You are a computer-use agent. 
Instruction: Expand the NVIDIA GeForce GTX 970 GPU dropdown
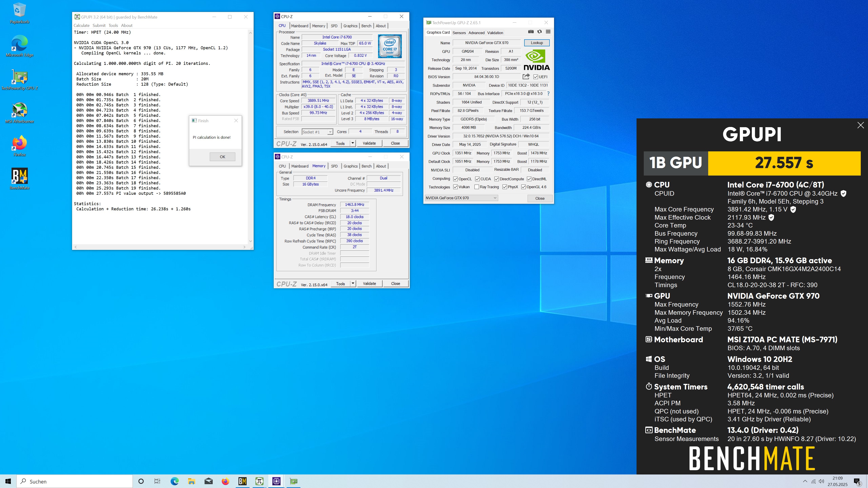[x=461, y=198]
